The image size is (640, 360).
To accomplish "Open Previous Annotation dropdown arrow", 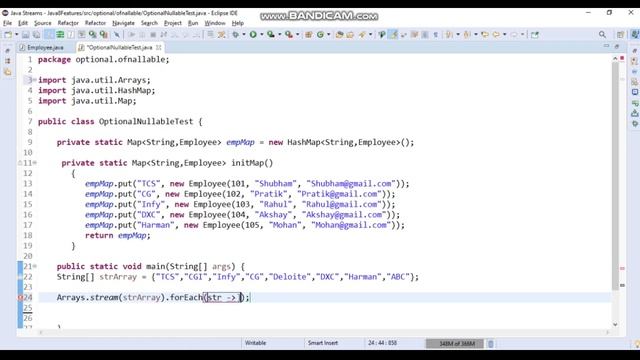I will click(x=476, y=35).
